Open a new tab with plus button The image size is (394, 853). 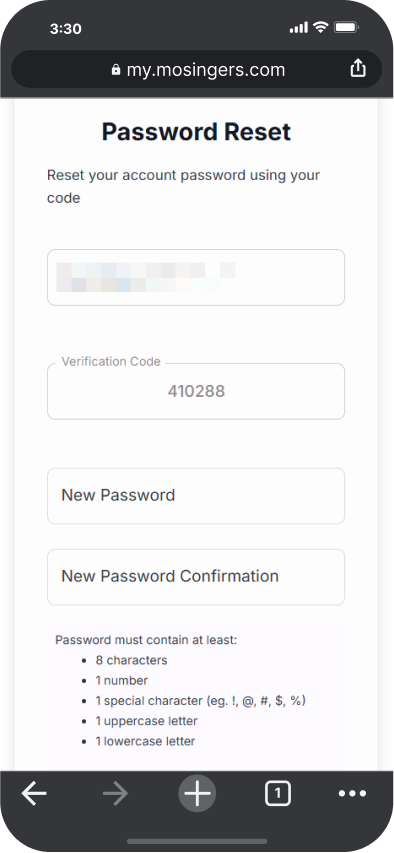197,794
